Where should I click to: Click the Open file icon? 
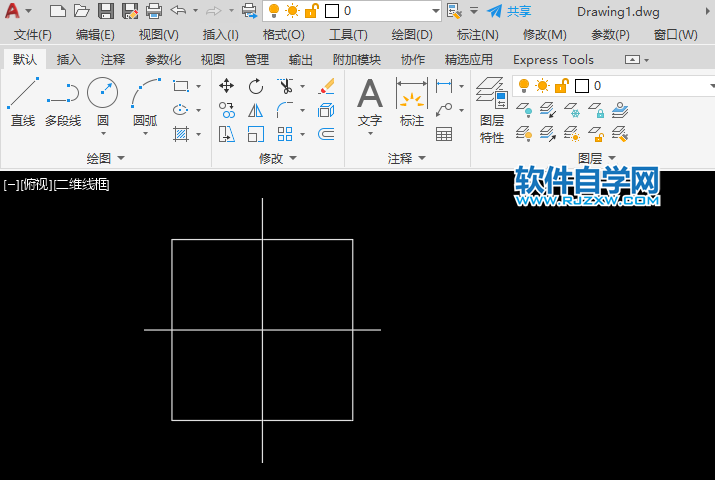[81, 10]
